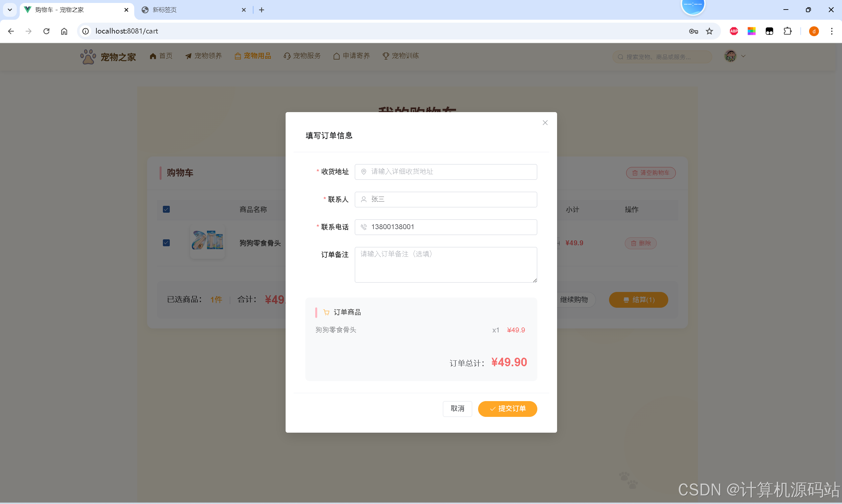The width and height of the screenshot is (842, 504).
Task: Click the shipping address input field
Action: [x=446, y=172]
